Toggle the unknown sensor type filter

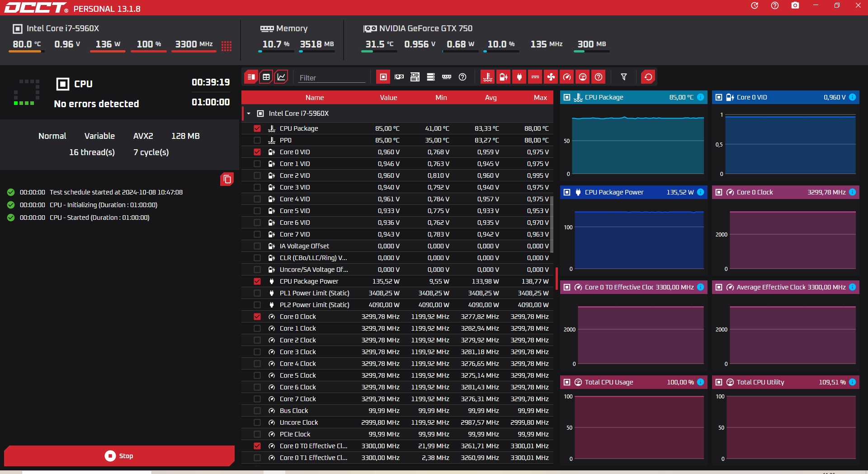point(599,77)
